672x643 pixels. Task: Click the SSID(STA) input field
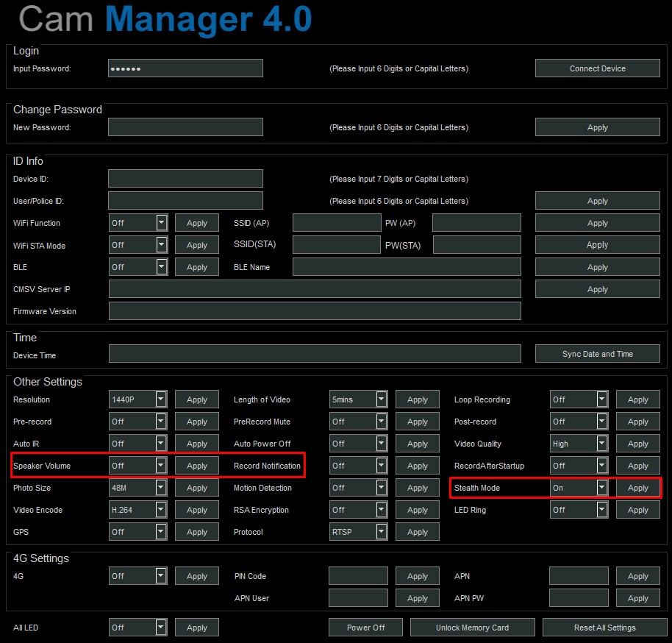pos(337,245)
